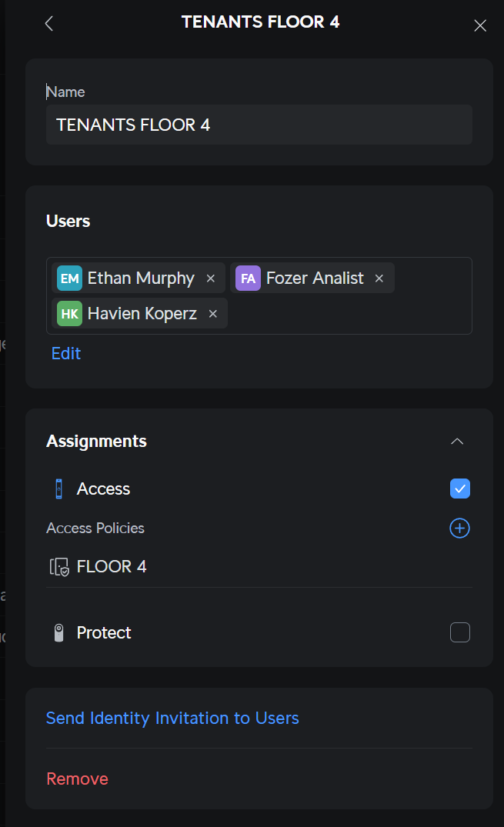Click the FLOOR 4 policy icon
Image resolution: width=504 pixels, height=827 pixels.
click(59, 568)
